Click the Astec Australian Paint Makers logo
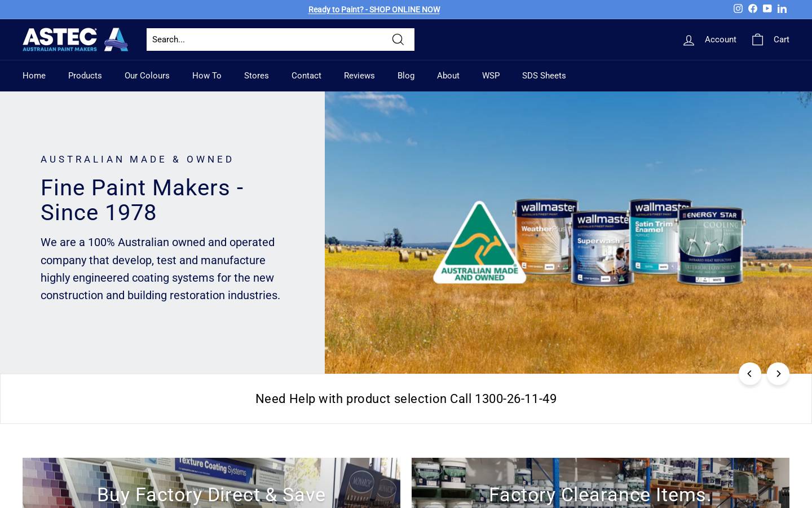The height and width of the screenshot is (508, 812). (76, 40)
